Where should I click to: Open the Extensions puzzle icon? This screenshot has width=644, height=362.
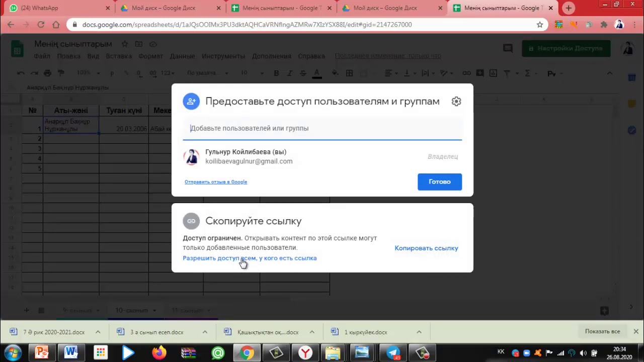pos(604,24)
